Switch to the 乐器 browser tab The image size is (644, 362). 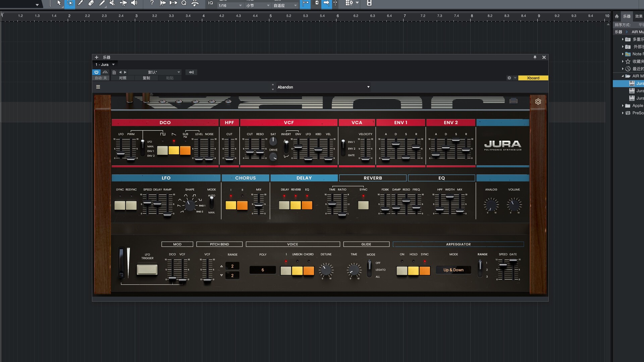pyautogui.click(x=627, y=16)
